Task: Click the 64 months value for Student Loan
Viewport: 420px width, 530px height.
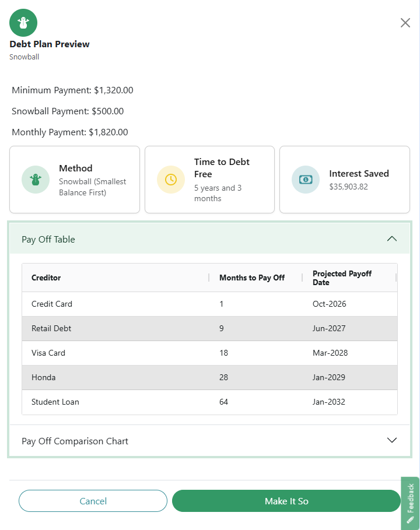Action: point(223,402)
